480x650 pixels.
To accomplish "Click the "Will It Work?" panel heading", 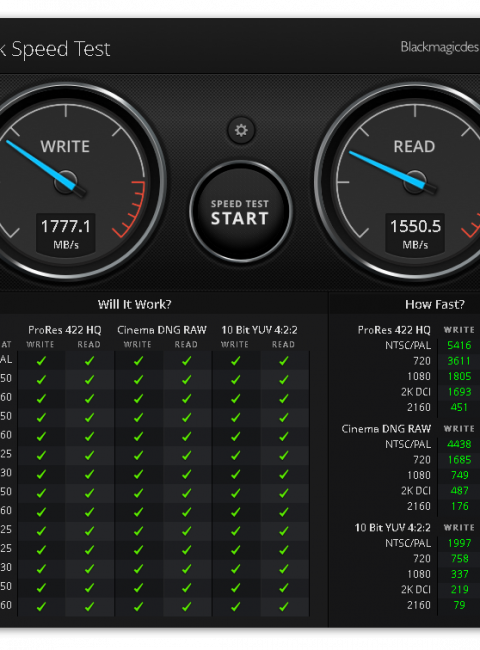I will [134, 304].
